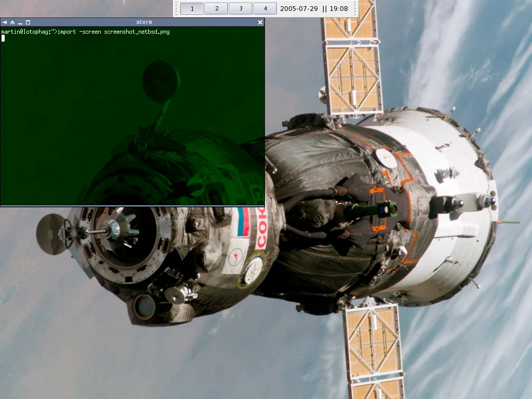The width and height of the screenshot is (532, 399).
Task: Grab the left handle of the top panel
Action: (x=176, y=8)
